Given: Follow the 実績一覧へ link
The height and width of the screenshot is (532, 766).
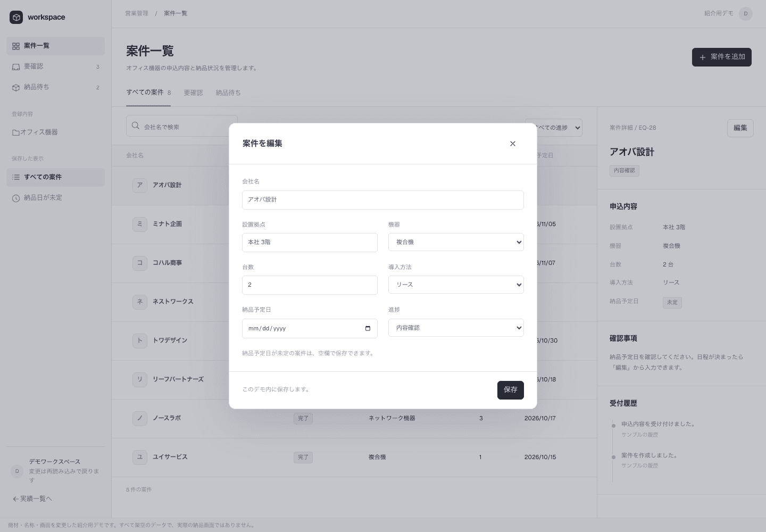Looking at the screenshot, I should pyautogui.click(x=32, y=499).
